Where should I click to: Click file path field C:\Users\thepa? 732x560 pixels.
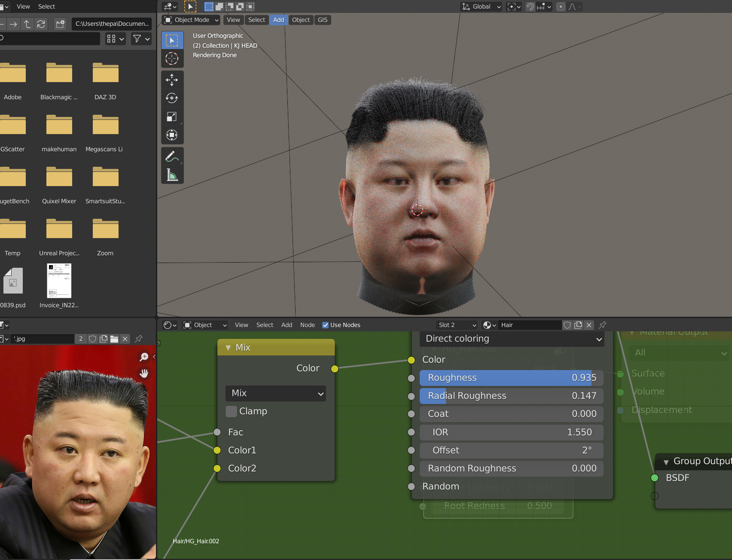pos(112,24)
